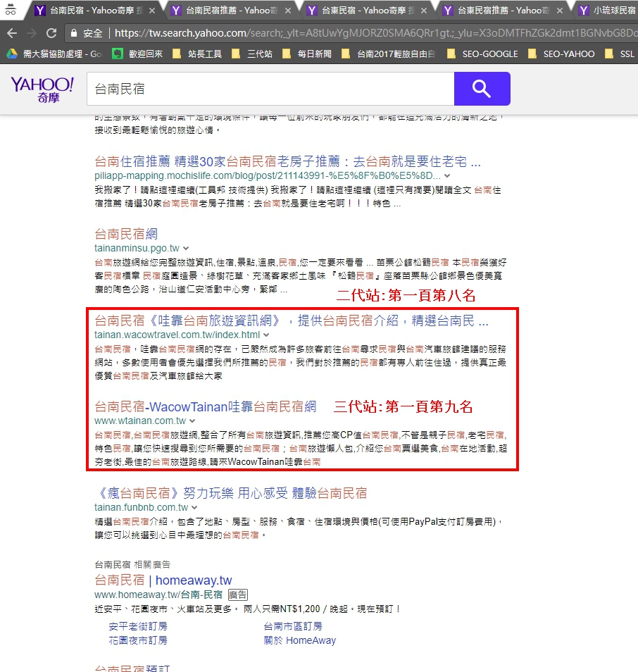
Task: Click the green URL text www.wtainan.com.tw
Action: 141,421
